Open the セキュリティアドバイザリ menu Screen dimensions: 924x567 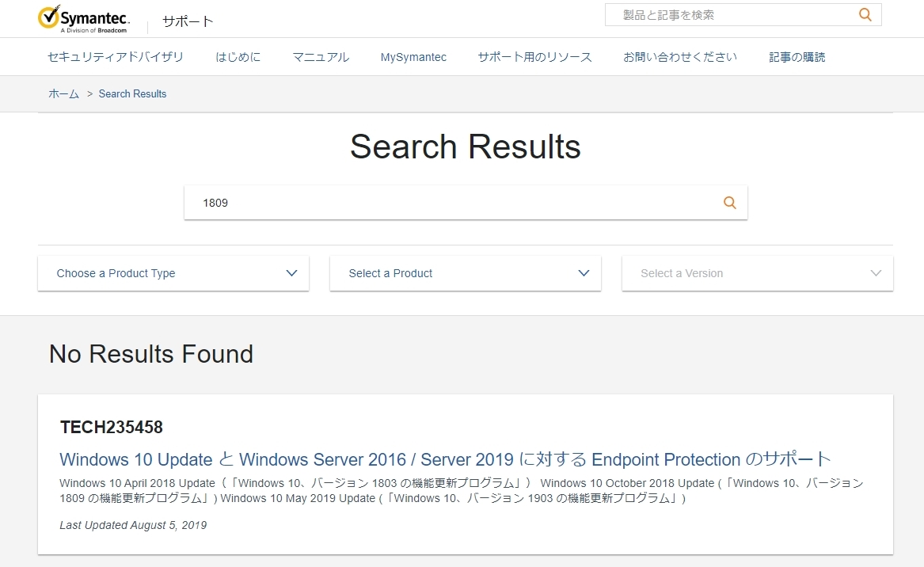116,57
